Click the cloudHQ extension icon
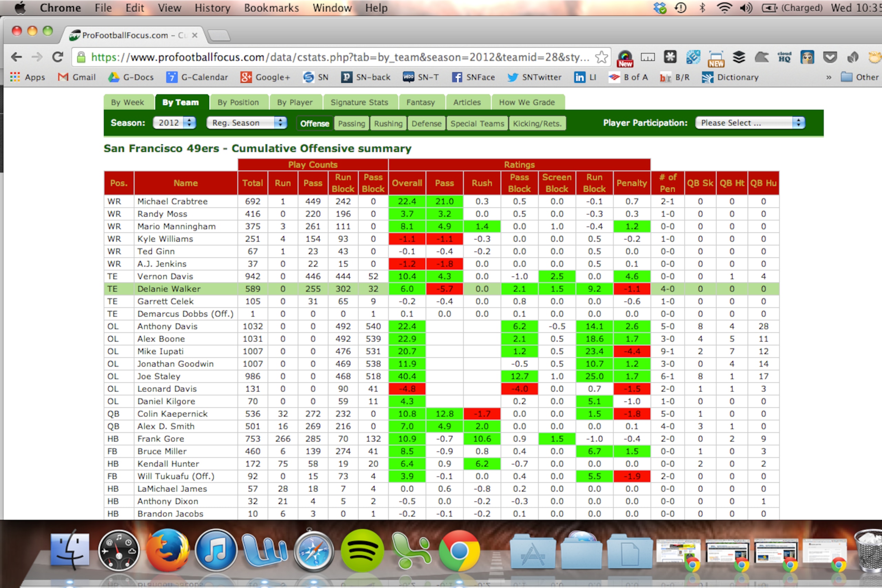Screen dimensions: 882x588 [x=784, y=57]
